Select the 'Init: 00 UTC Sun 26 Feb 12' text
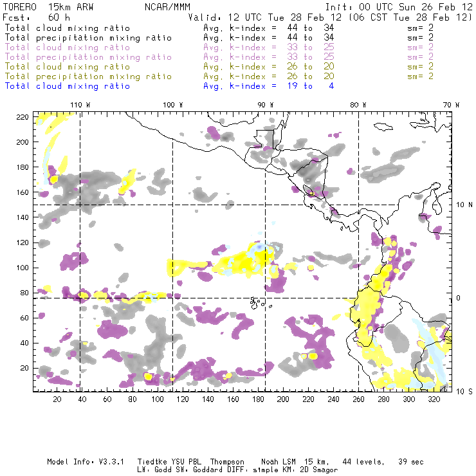The height and width of the screenshot is (476, 476). pos(399,7)
